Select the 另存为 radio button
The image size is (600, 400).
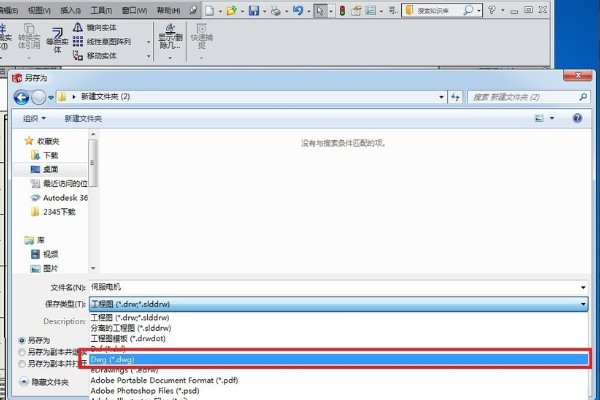click(x=22, y=340)
